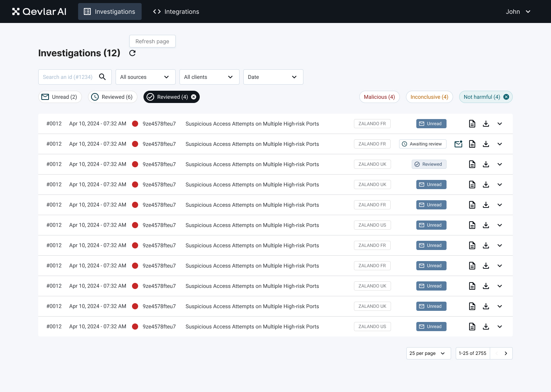Image resolution: width=551 pixels, height=392 pixels.
Task: Open the All clients dropdown
Action: [209, 77]
